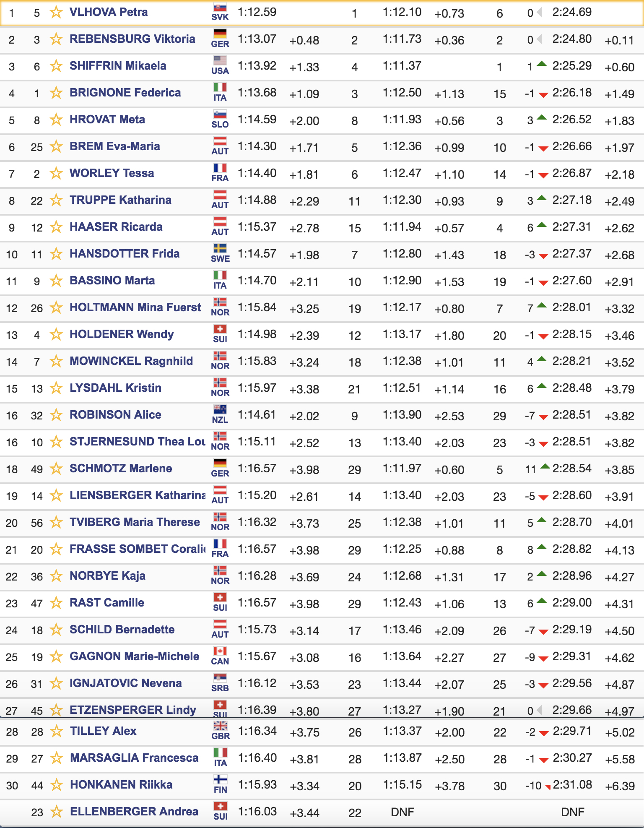
Task: Click the star icon for HOLDENER Wendy
Action: point(56,334)
